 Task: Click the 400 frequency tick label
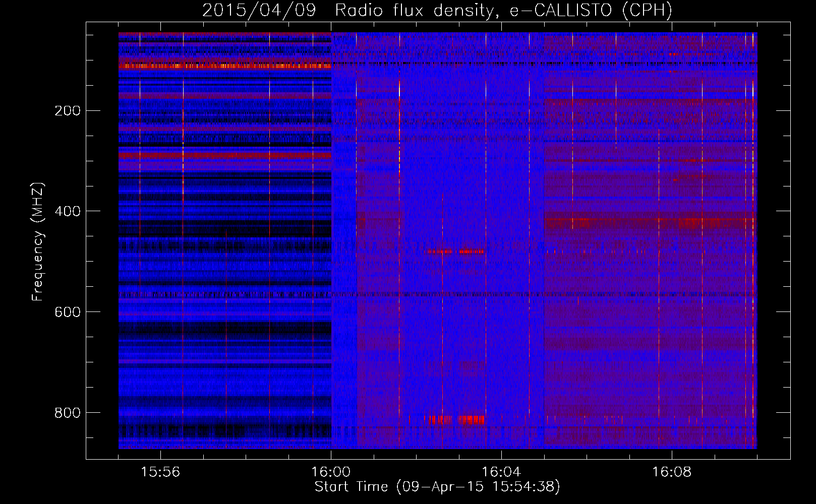[68, 212]
